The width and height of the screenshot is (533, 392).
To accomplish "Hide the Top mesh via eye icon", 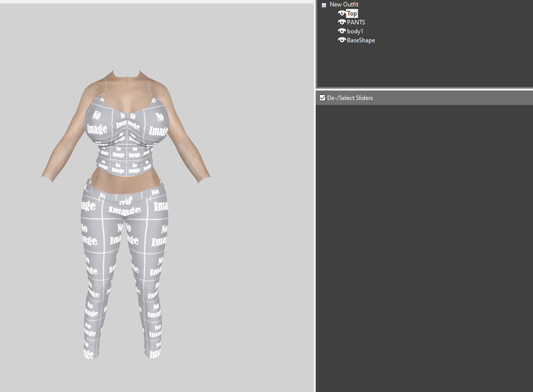I will pos(342,13).
